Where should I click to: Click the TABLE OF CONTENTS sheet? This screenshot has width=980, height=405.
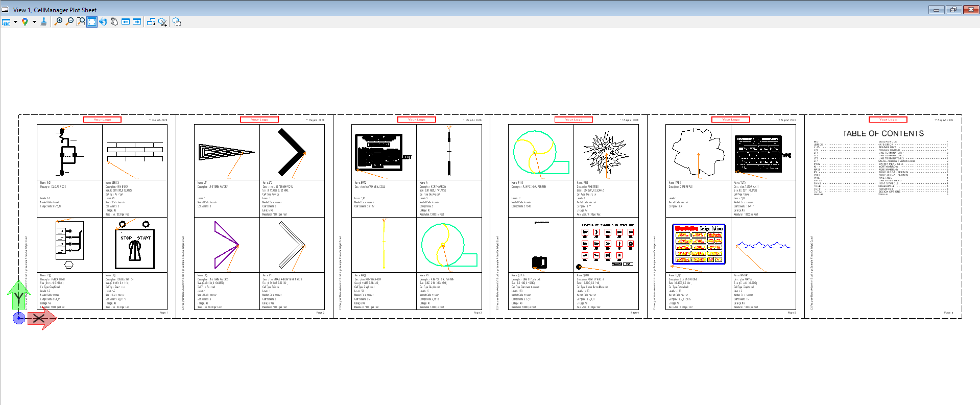(883, 217)
